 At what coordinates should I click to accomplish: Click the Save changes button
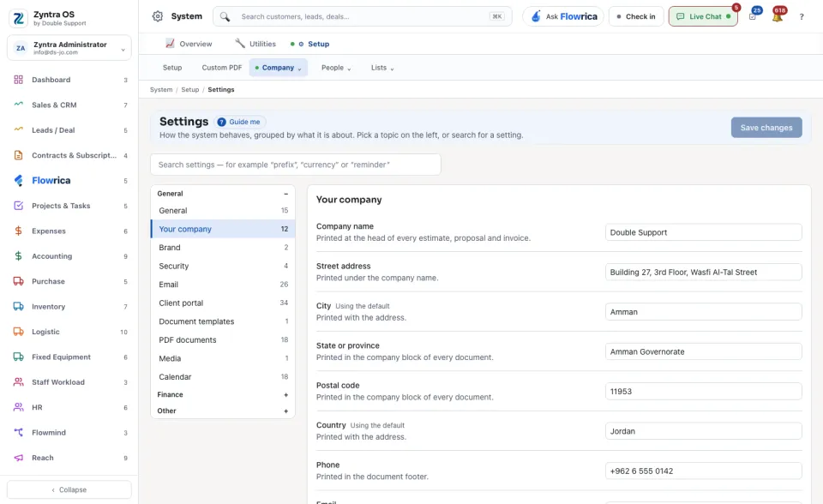pyautogui.click(x=766, y=128)
